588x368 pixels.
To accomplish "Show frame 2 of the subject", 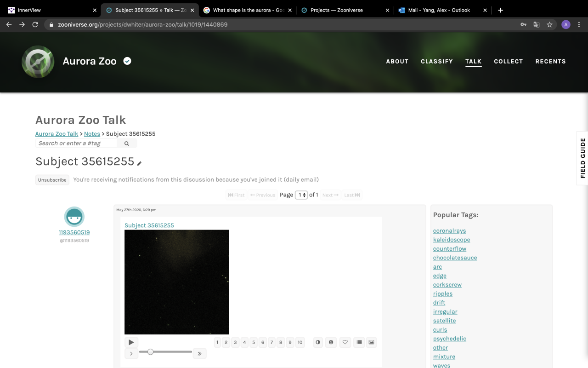I will [x=226, y=342].
